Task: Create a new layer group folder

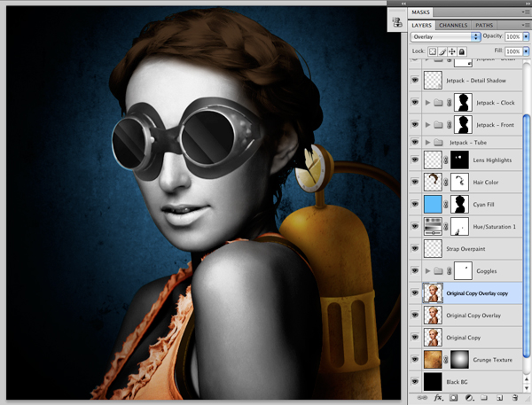Action: [484, 398]
